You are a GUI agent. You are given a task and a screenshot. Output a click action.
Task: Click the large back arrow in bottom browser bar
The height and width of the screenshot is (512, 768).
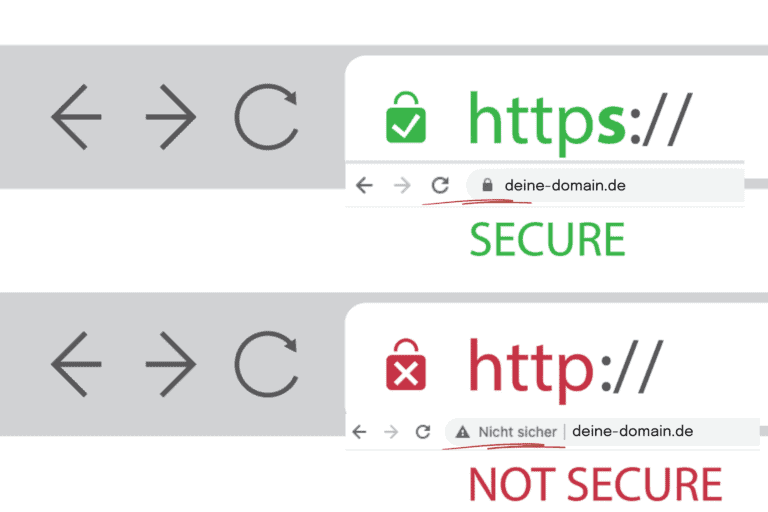(76, 364)
